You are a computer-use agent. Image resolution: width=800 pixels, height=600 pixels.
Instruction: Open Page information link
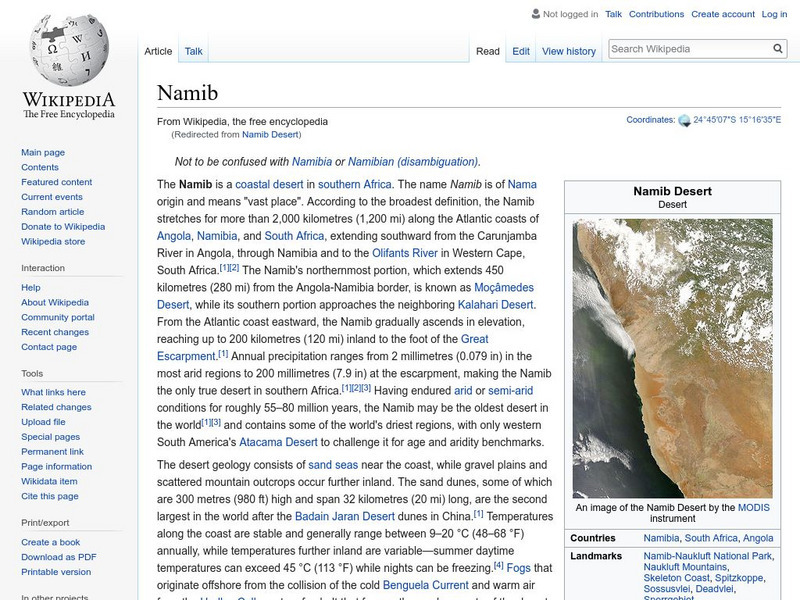click(57, 466)
